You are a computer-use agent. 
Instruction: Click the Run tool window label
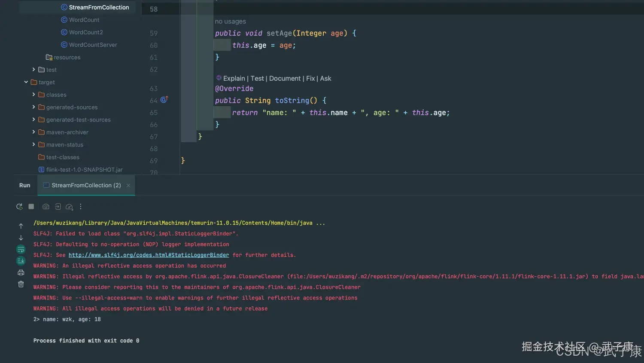pyautogui.click(x=25, y=185)
